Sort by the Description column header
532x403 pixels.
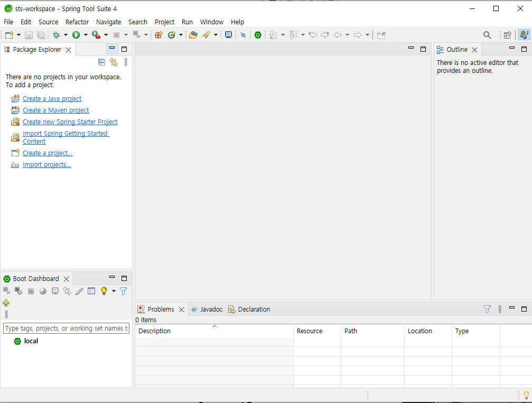(x=214, y=331)
